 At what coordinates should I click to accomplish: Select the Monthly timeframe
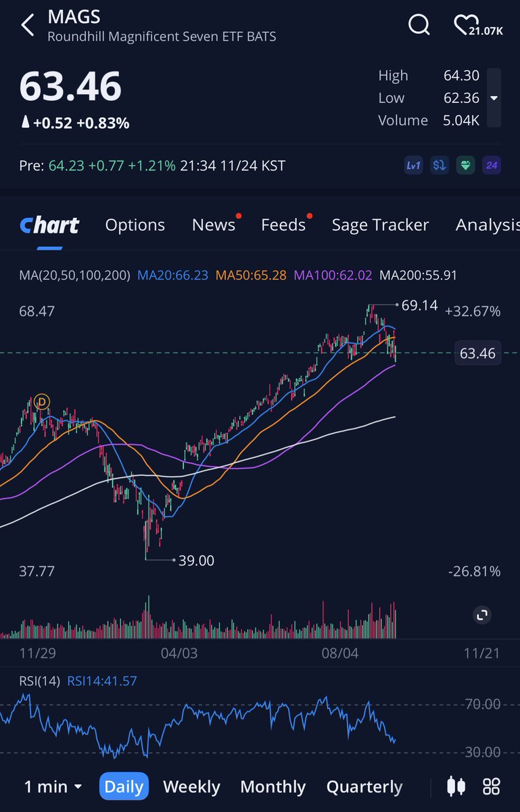tap(274, 787)
